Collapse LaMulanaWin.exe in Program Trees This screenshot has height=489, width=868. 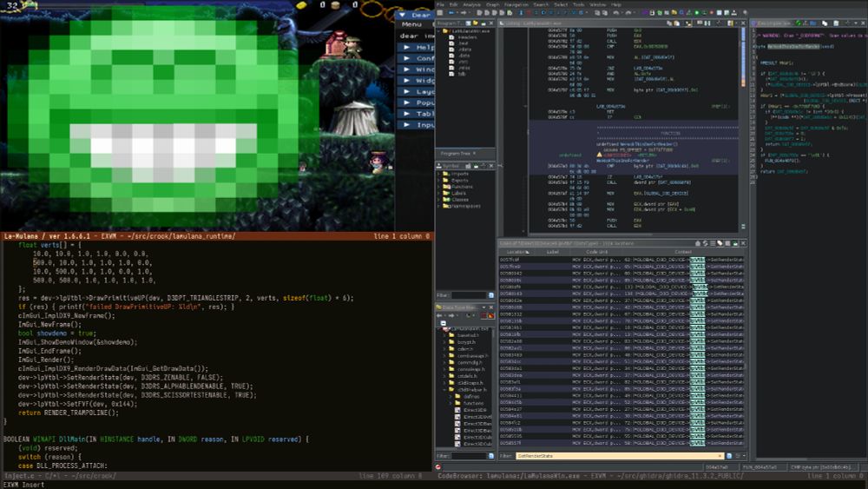click(439, 31)
